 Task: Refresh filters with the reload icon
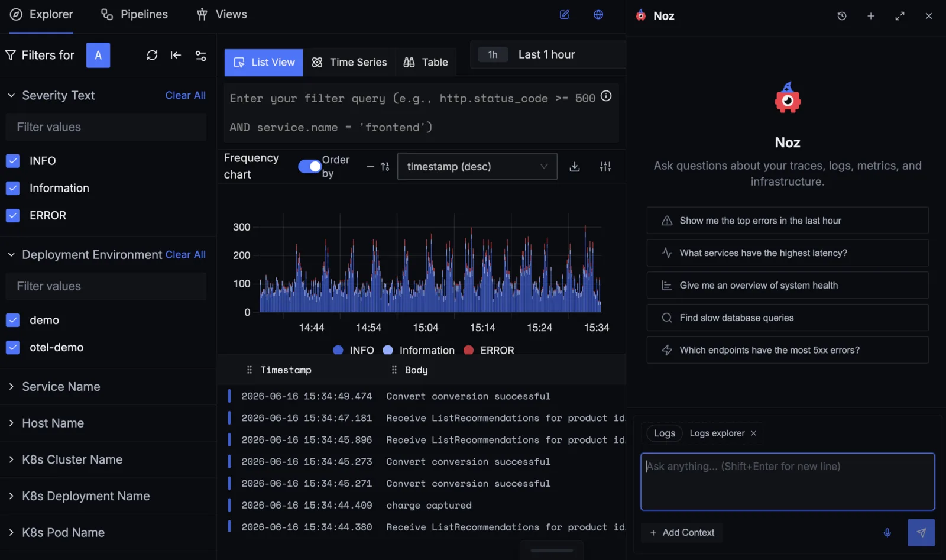pyautogui.click(x=152, y=55)
